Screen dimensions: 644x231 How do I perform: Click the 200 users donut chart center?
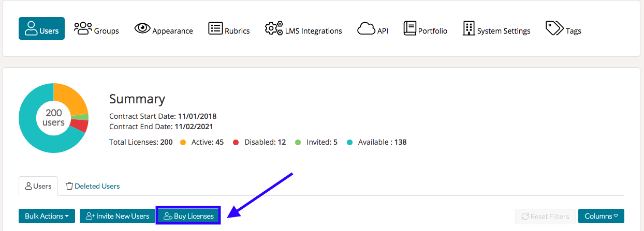[x=53, y=118]
